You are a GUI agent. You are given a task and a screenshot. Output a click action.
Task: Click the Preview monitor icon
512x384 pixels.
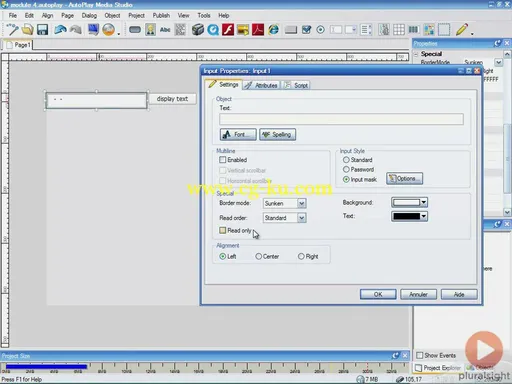(x=93, y=30)
